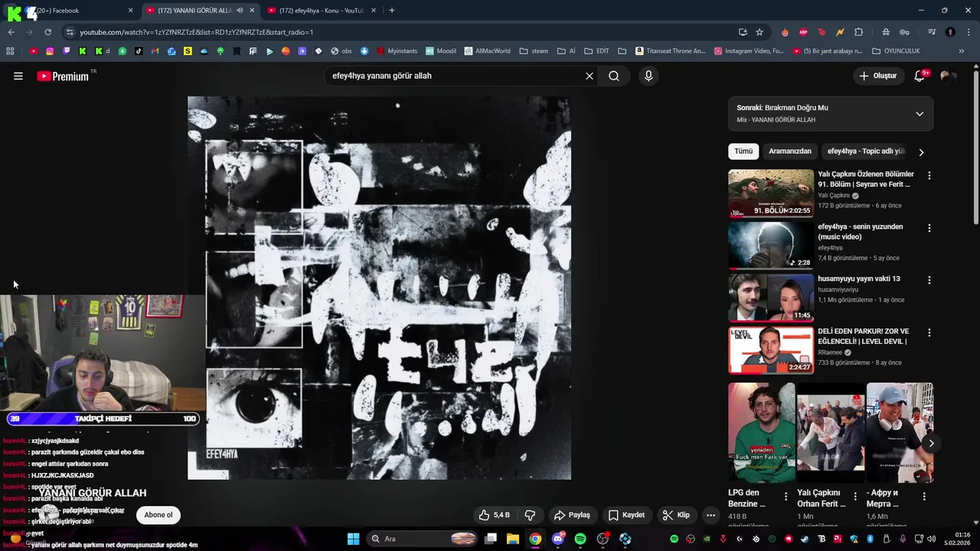Open the YouTube hamburger guide menu

point(18,76)
